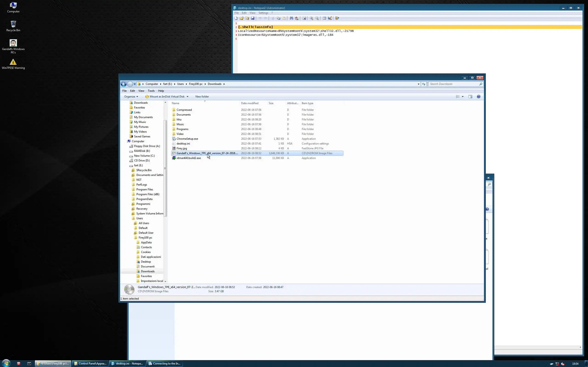
Task: Click the New folder button
Action: pos(202,97)
